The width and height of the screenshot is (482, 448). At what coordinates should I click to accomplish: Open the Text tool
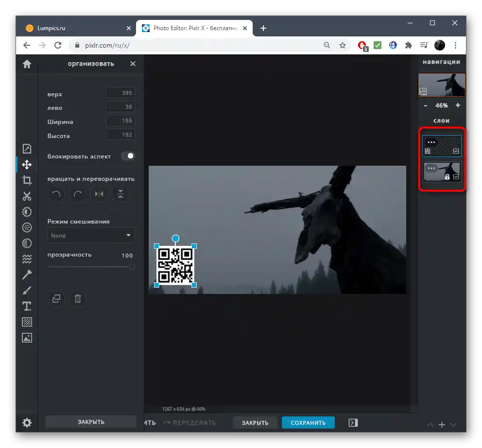point(27,306)
